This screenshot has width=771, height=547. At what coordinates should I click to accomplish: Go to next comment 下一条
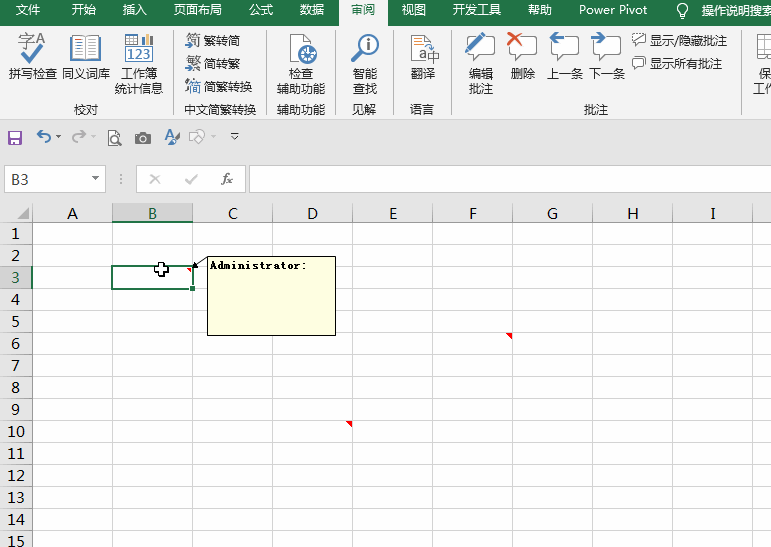coord(607,56)
